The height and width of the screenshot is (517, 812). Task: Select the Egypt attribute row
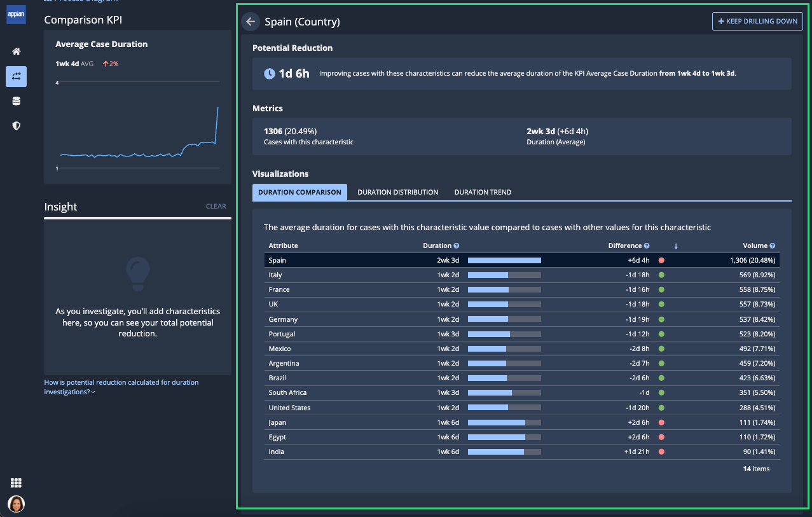522,437
